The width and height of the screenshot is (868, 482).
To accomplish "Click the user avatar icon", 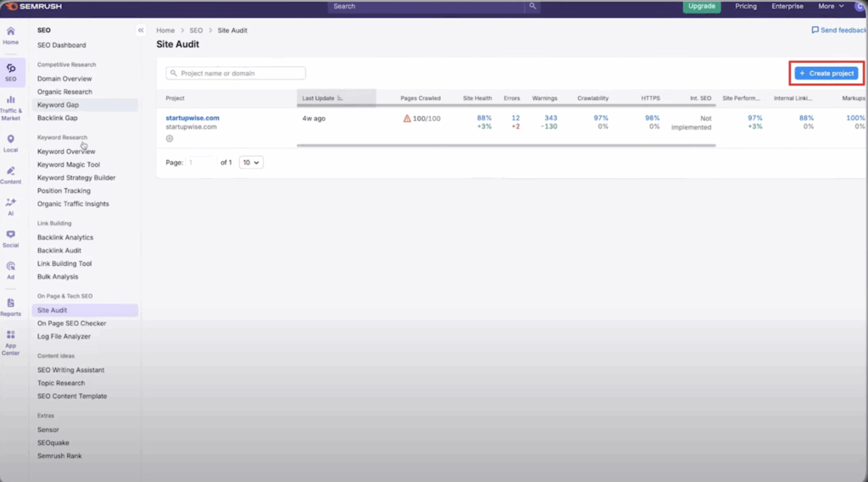I will (860, 6).
